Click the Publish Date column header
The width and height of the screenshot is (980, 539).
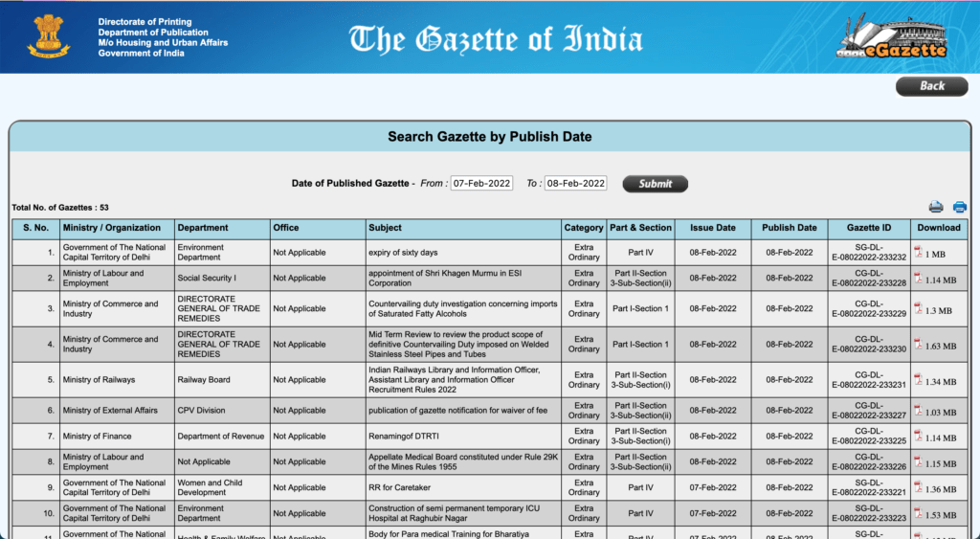pyautogui.click(x=790, y=228)
